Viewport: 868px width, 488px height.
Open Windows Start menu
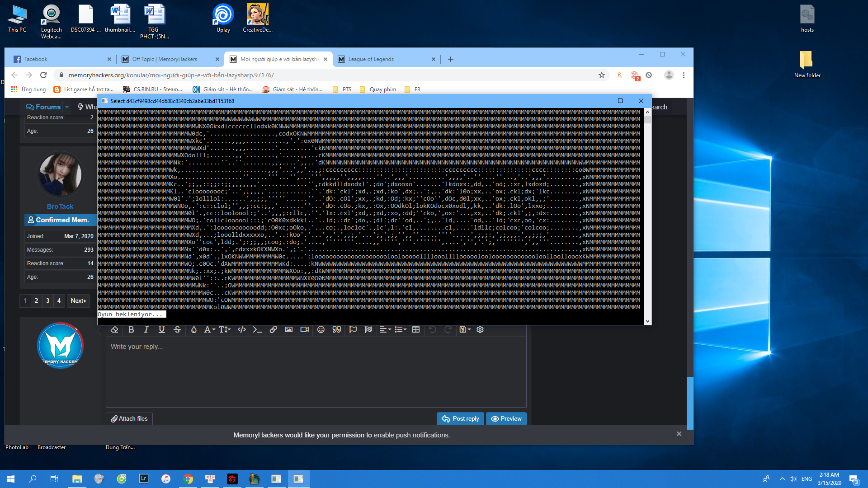[x=11, y=479]
